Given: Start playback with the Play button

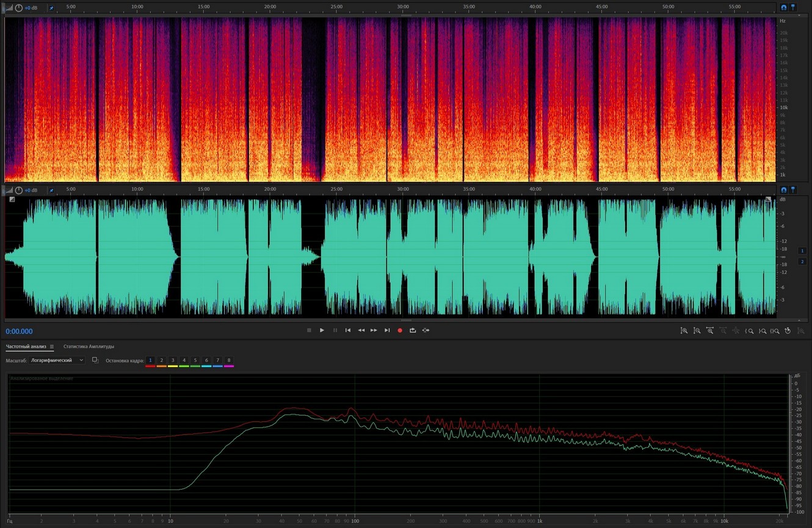Looking at the screenshot, I should (322, 330).
